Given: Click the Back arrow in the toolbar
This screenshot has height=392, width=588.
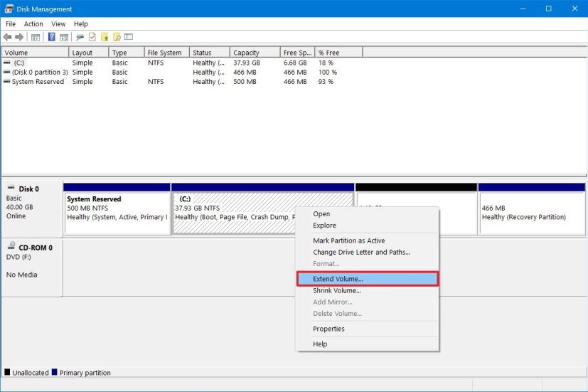Looking at the screenshot, I should point(8,37).
